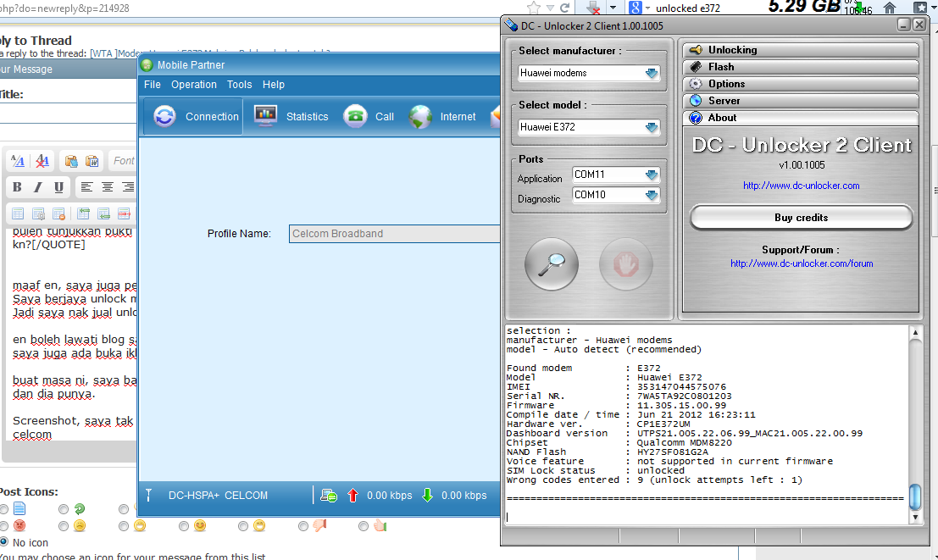The image size is (938, 560).
Task: Click the delete row icon
Action: 124,213
